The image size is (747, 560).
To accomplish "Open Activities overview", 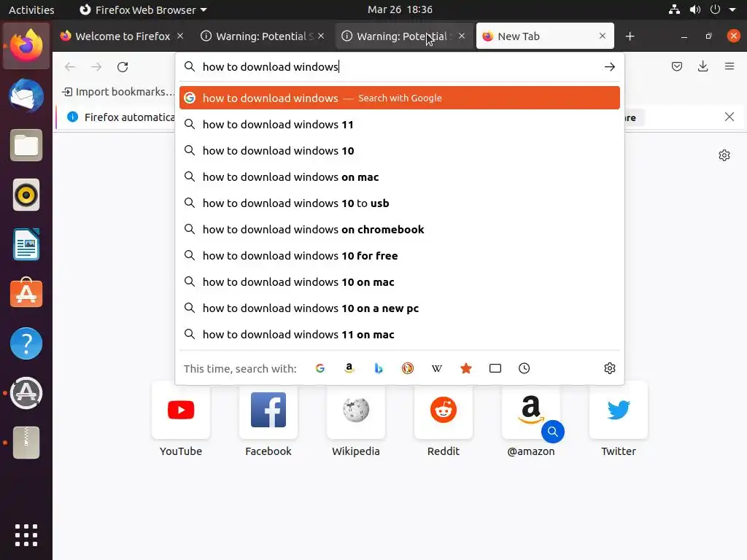I will tap(31, 9).
